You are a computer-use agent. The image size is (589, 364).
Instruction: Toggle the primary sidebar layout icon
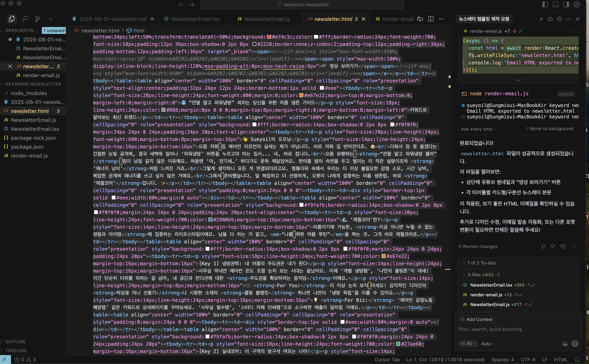click(545, 4)
